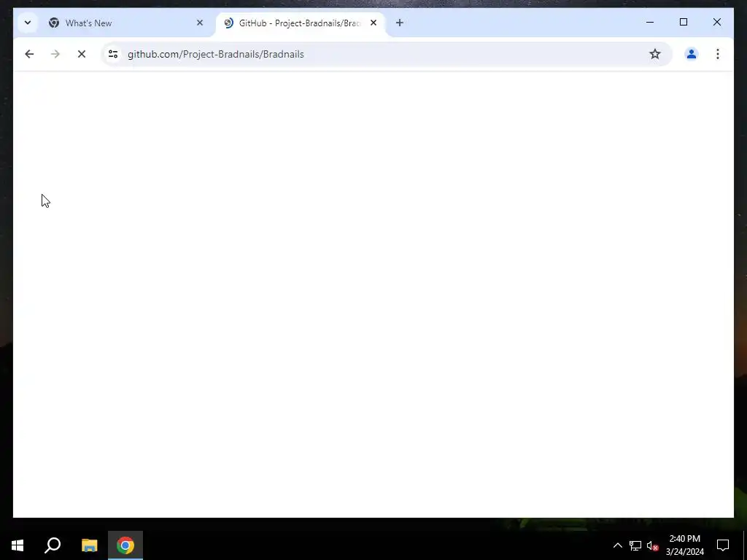Go back to the previous page
Screen dimensions: 747x560
click(29, 54)
